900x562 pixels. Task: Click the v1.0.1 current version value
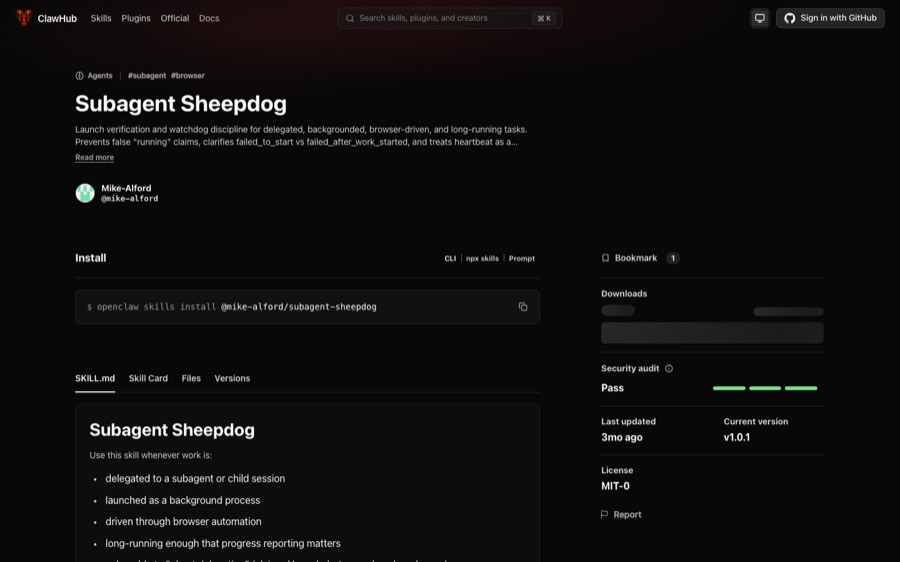click(736, 437)
